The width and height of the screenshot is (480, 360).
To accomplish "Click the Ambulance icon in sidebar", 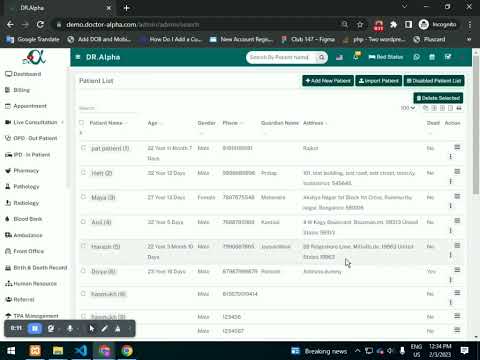I will tap(8, 235).
